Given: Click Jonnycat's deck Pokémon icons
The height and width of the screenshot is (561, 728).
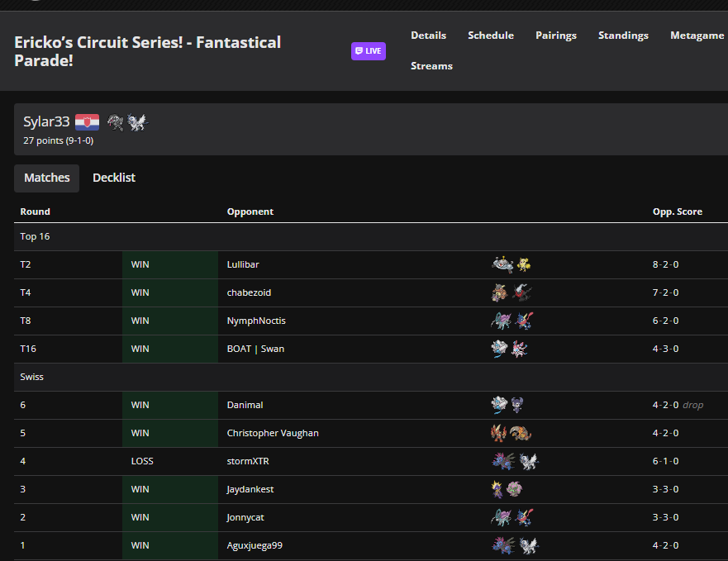Looking at the screenshot, I should (x=512, y=517).
